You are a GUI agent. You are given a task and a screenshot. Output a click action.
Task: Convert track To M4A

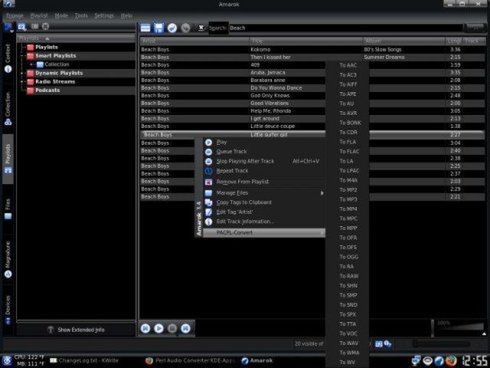coord(347,180)
